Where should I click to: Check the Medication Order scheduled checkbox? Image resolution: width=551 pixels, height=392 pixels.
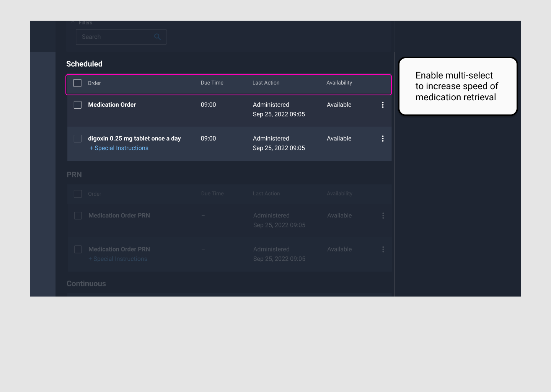[78, 105]
